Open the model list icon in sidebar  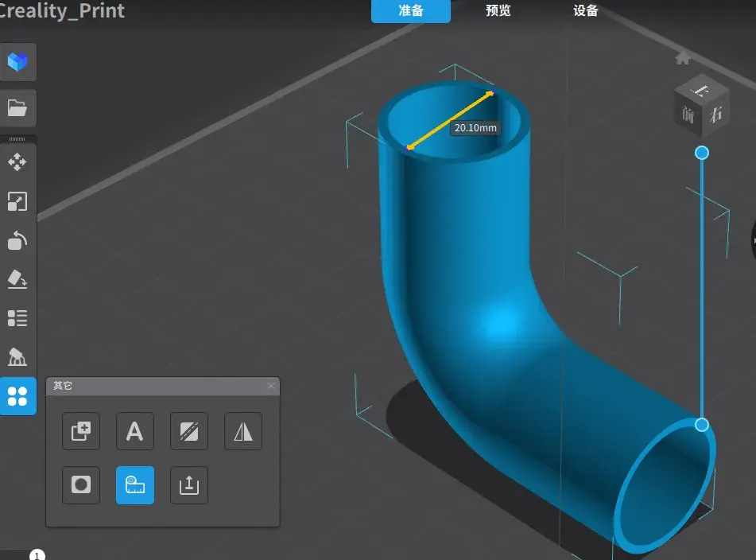[17, 318]
